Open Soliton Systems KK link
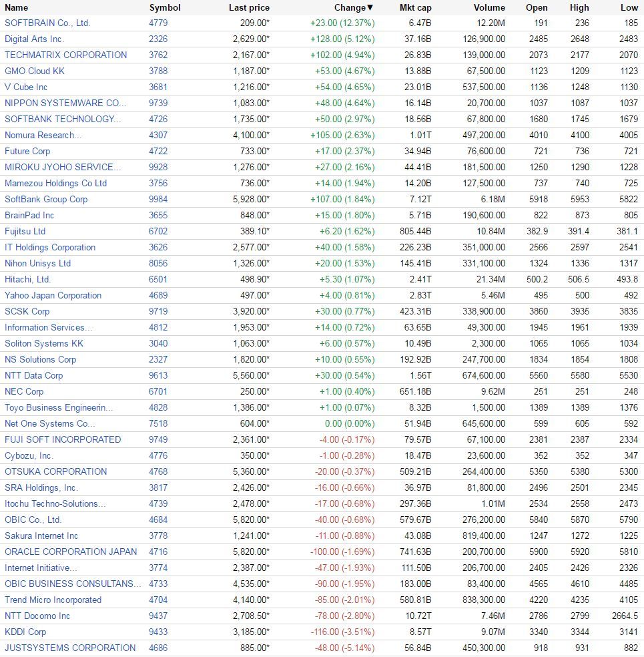The height and width of the screenshot is (657, 644). click(44, 344)
